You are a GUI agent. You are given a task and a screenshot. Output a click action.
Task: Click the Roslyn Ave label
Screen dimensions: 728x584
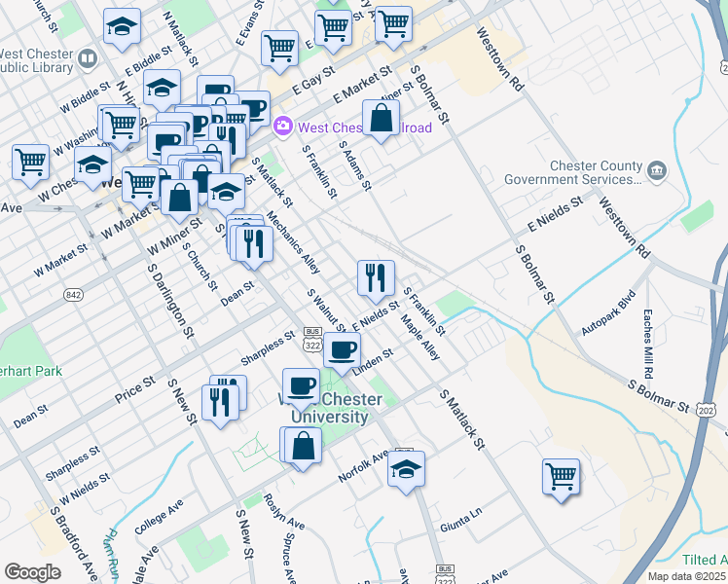point(283,512)
